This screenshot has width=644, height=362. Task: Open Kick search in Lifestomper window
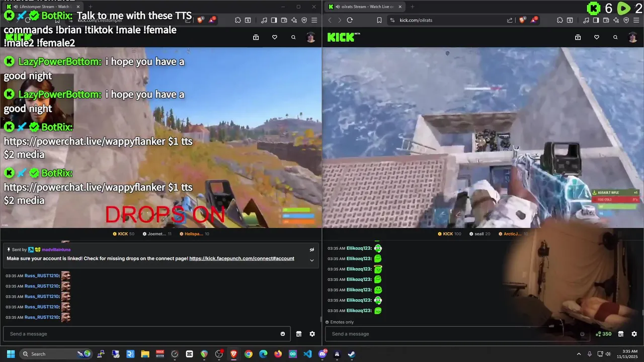tap(293, 37)
